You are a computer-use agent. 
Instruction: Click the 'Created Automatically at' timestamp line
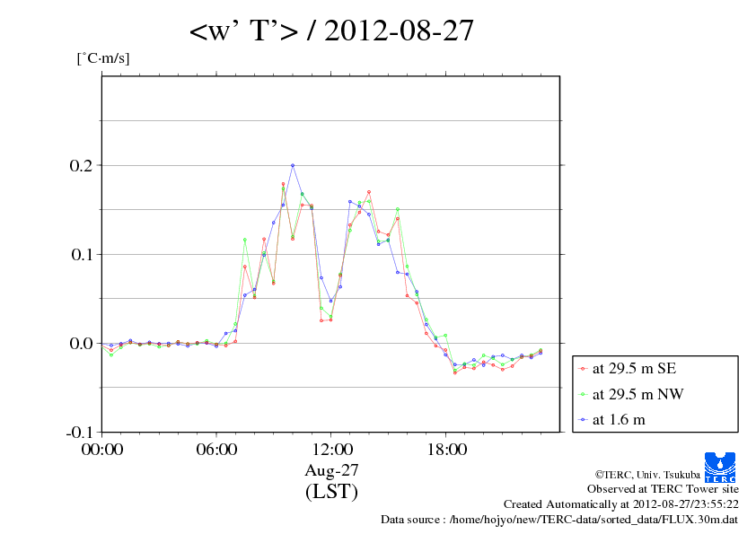click(x=621, y=504)
